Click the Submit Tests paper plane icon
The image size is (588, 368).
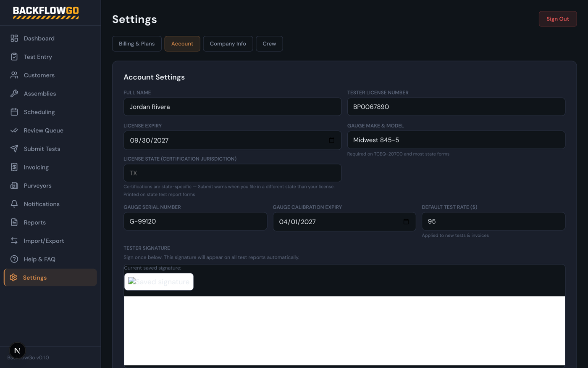tap(14, 149)
